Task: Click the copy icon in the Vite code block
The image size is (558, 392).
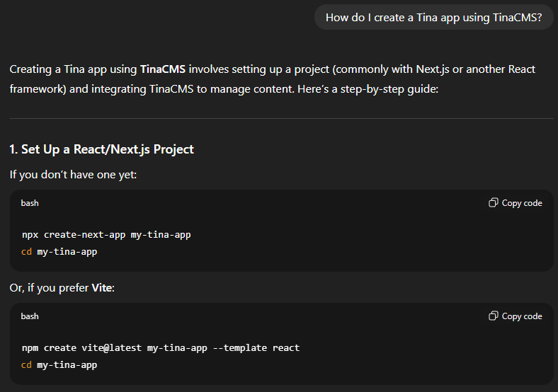Action: [494, 316]
